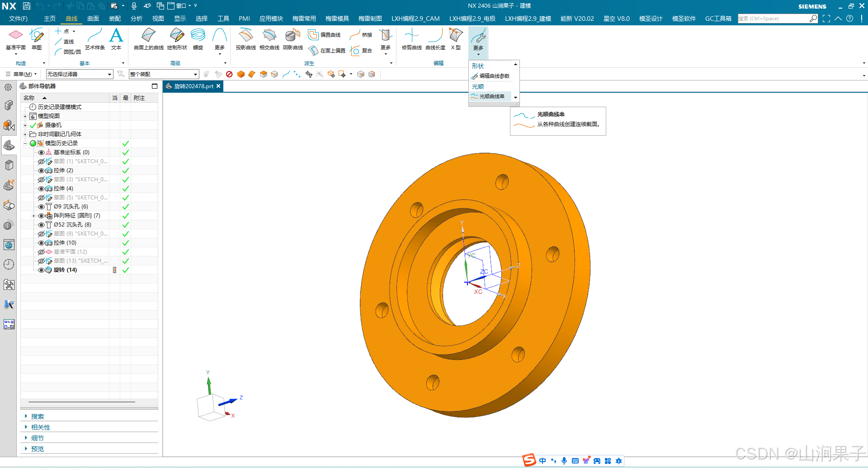Click the 更多 button in 编辑 group
The height and width of the screenshot is (468, 868).
coord(478,42)
